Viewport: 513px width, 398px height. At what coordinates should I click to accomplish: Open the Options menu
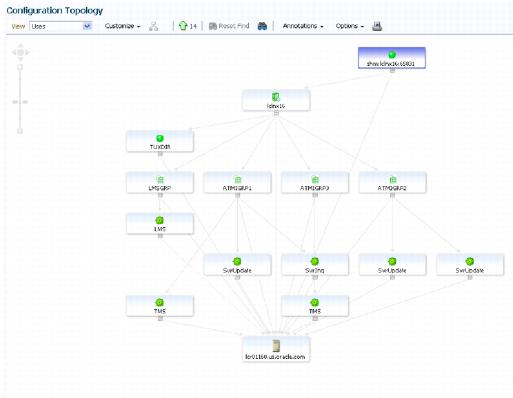pos(349,26)
